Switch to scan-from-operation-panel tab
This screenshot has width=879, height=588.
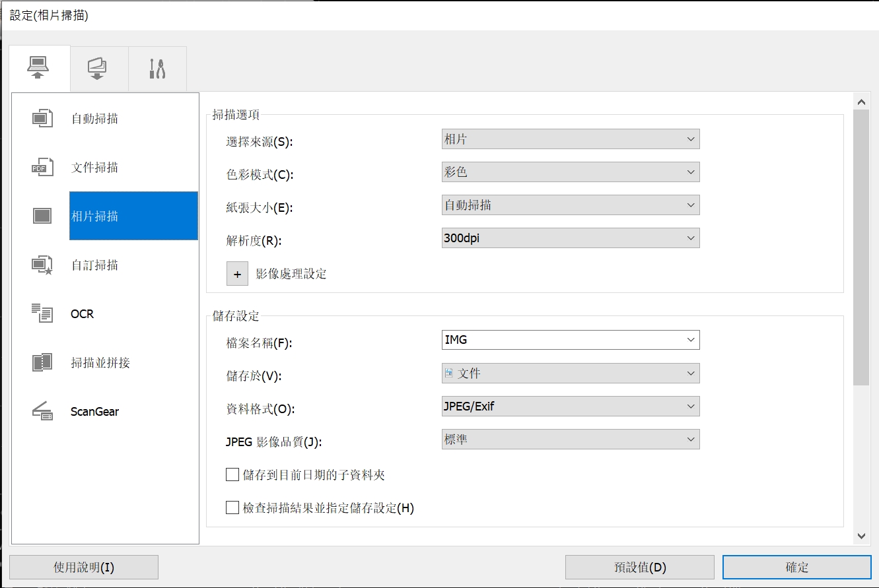98,69
